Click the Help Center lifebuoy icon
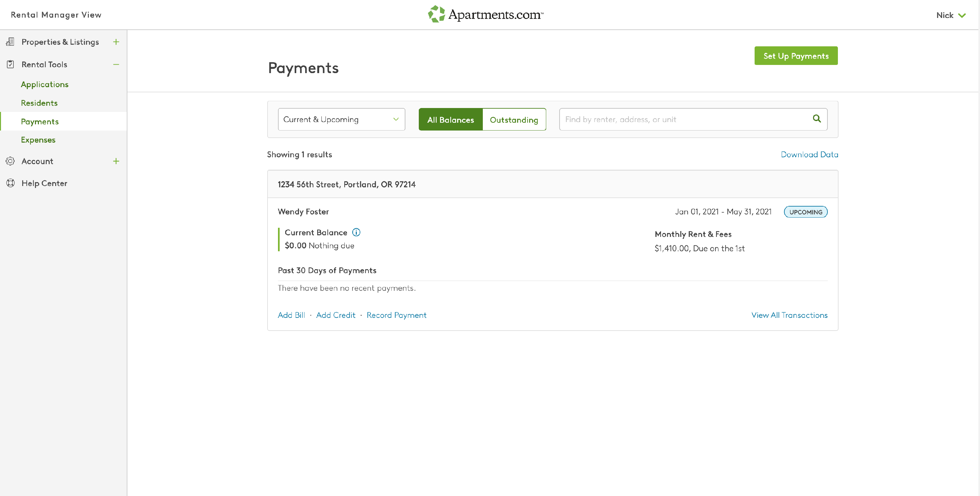 [x=10, y=183]
